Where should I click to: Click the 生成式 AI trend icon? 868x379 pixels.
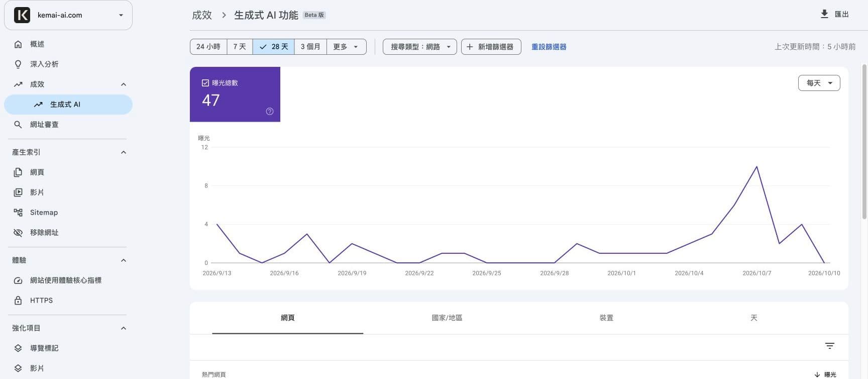38,105
